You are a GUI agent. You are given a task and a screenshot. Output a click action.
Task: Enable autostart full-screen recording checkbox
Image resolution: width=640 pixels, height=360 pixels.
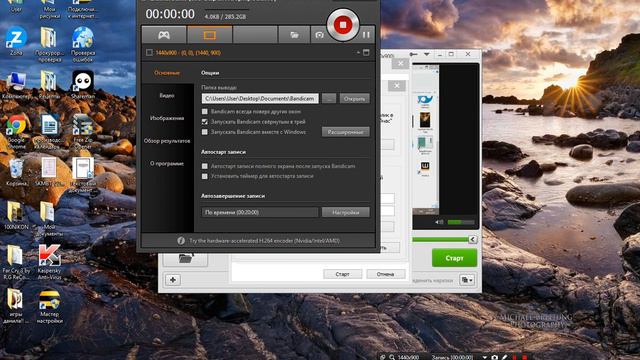204,166
